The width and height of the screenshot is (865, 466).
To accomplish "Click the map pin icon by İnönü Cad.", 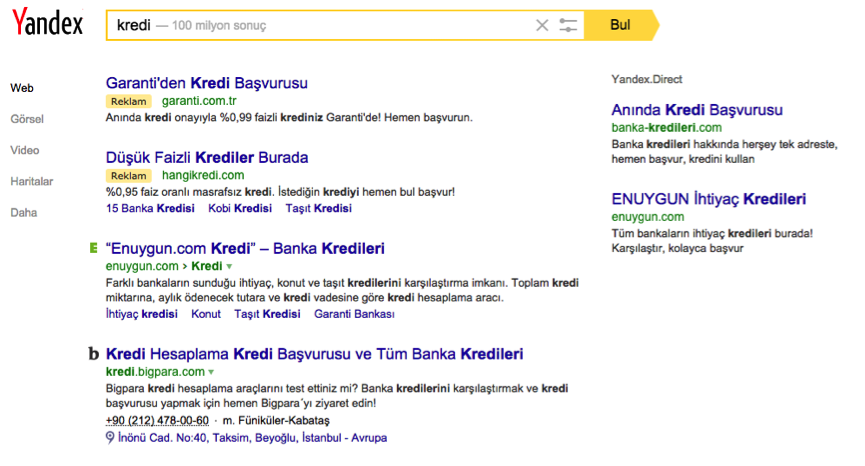I will tap(110, 438).
